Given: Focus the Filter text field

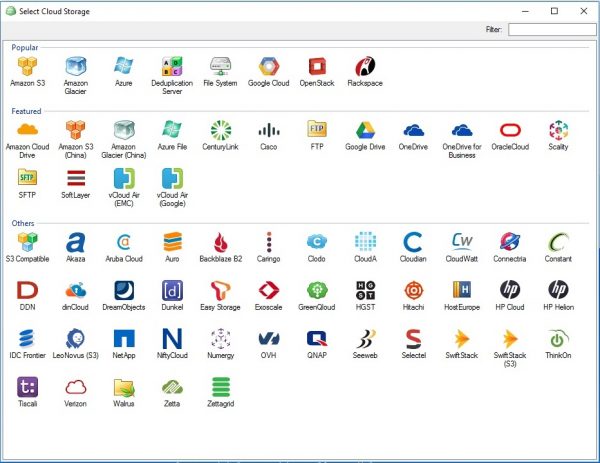Looking at the screenshot, I should 553,29.
